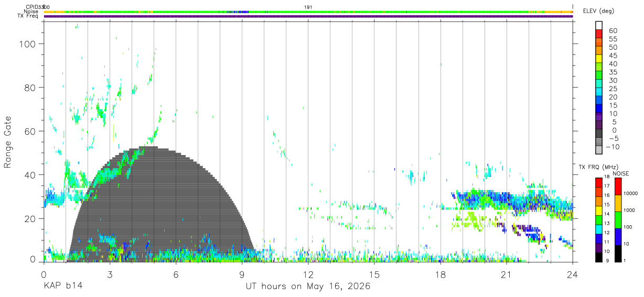Image resolution: width=644 pixels, height=297 pixels.
Task: Click the '21' hour tick on the UT axis
Action: tap(507, 274)
